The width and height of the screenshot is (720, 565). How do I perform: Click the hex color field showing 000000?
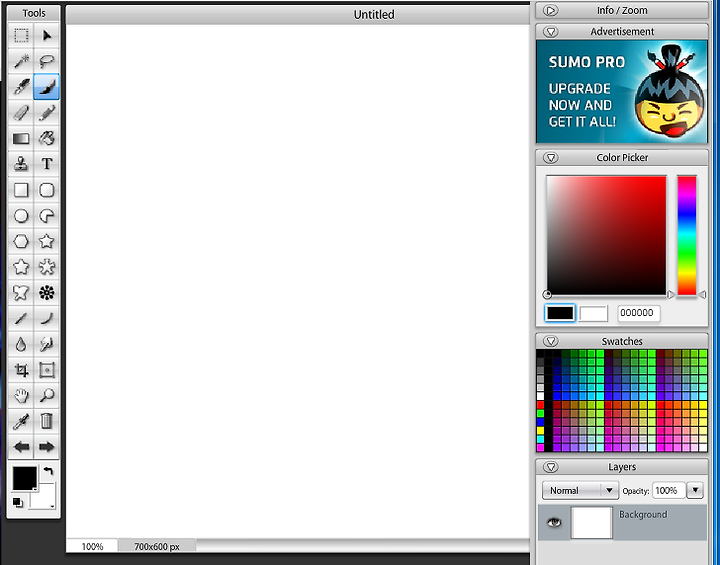pos(638,313)
